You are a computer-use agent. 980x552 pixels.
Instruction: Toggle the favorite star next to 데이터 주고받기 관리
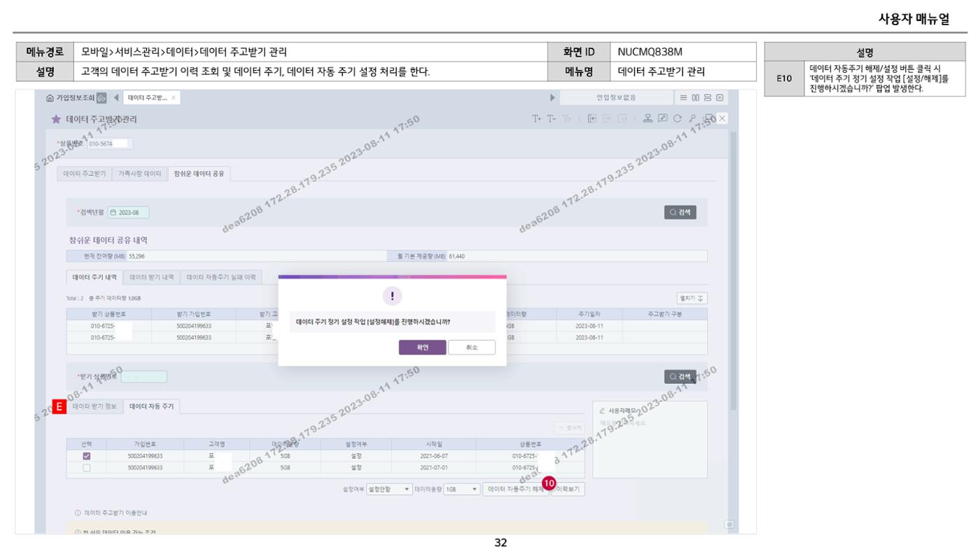(x=57, y=119)
